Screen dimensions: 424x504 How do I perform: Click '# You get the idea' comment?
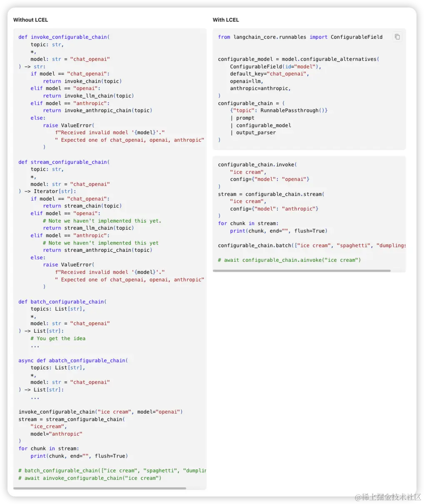coord(58,339)
